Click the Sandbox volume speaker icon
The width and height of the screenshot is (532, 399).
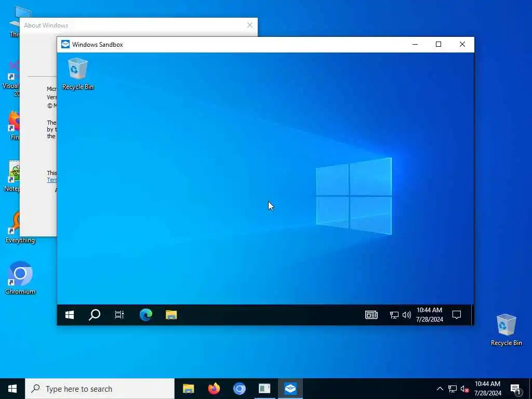[x=406, y=315]
